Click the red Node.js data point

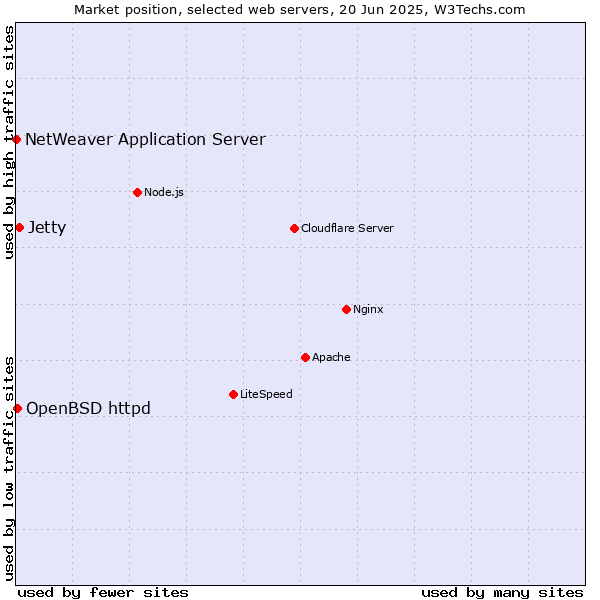point(138,192)
